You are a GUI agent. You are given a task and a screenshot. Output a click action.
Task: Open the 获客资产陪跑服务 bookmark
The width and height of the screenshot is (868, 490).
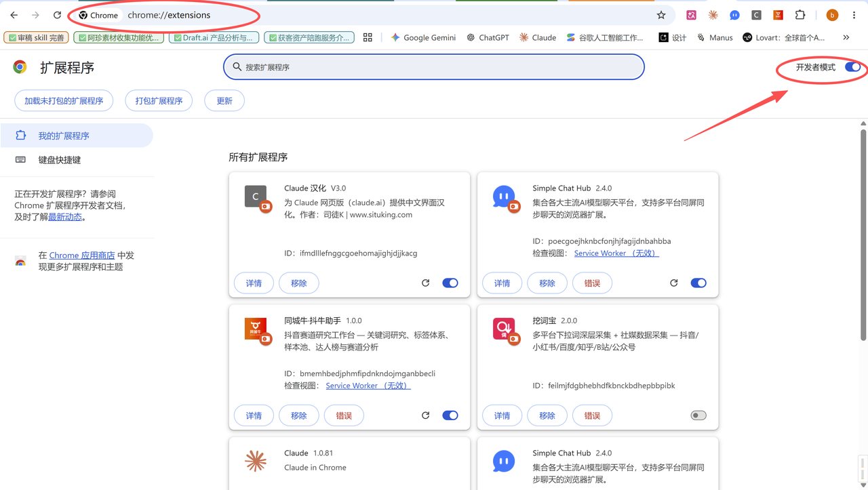[x=309, y=37]
